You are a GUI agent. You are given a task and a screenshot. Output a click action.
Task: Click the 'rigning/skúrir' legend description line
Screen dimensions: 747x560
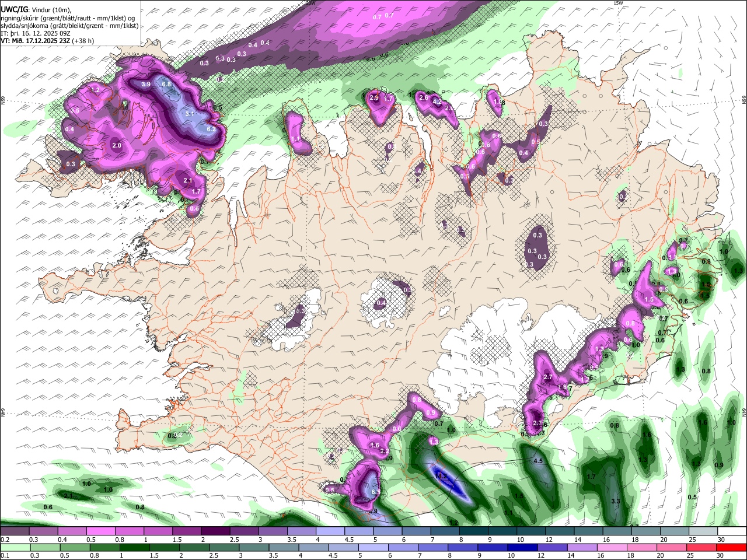tap(68, 18)
